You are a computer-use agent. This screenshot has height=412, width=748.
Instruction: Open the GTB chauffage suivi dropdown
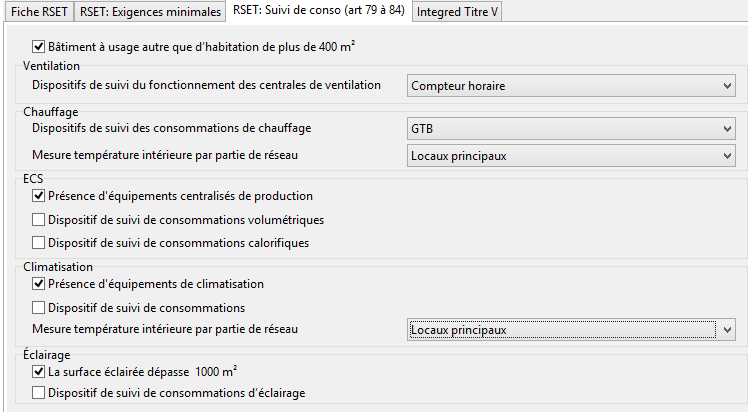click(571, 129)
